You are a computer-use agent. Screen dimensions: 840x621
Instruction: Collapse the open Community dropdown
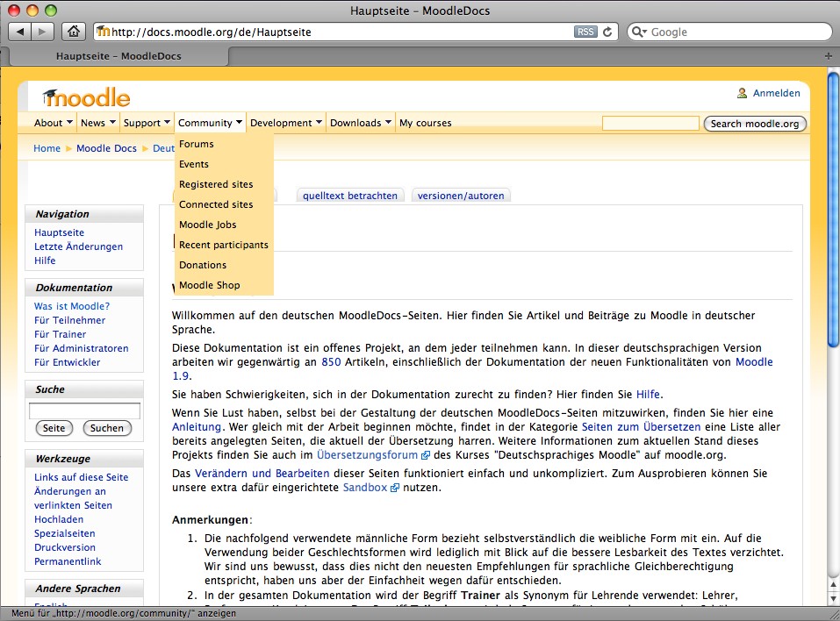(210, 123)
